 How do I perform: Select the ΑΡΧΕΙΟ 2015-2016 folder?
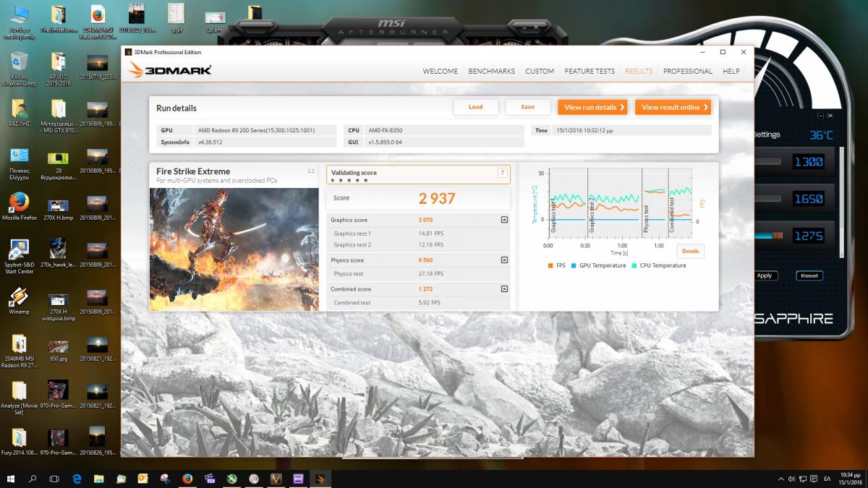point(59,69)
